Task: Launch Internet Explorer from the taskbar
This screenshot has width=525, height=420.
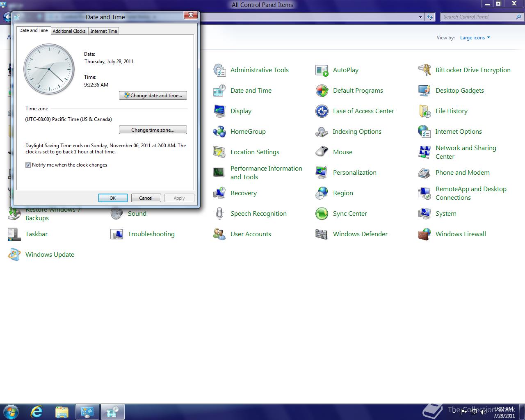Action: (37, 412)
